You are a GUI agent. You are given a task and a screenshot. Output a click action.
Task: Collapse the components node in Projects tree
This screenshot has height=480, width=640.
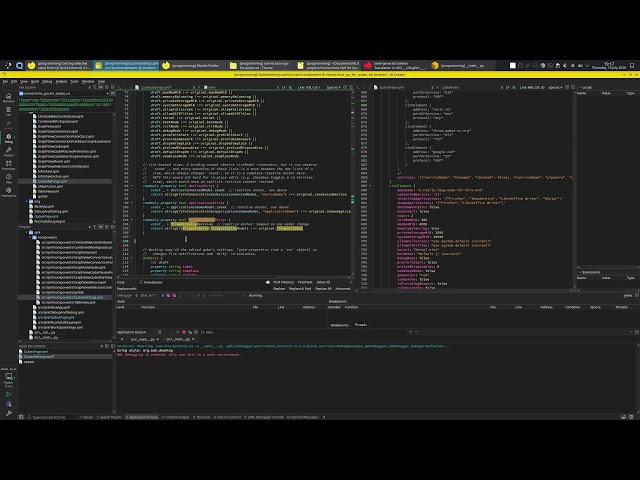(x=31, y=237)
